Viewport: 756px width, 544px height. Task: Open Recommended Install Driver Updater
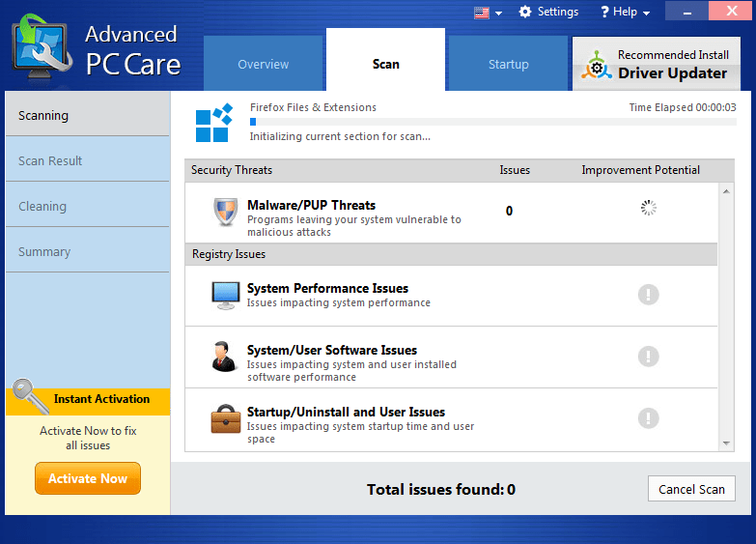click(657, 63)
